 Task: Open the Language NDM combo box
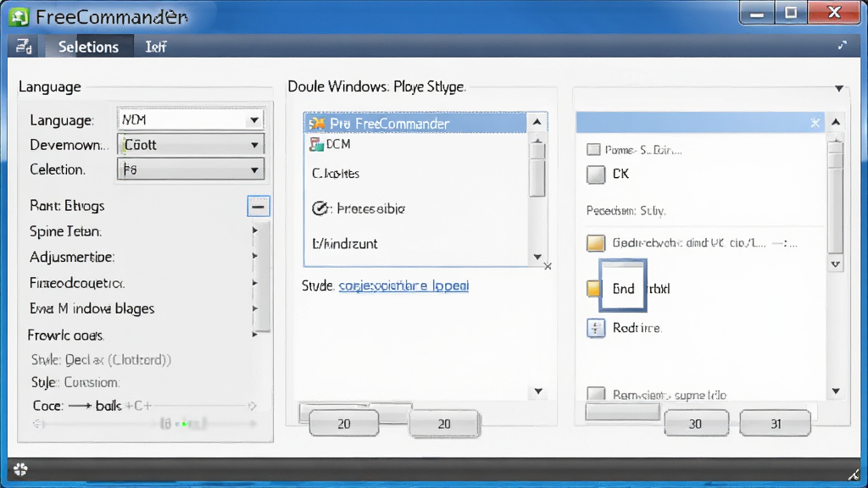tap(191, 119)
